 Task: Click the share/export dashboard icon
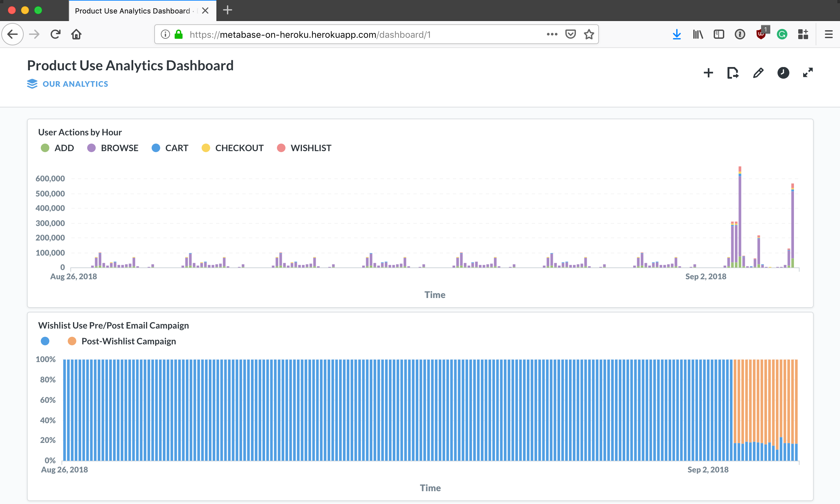pyautogui.click(x=732, y=73)
